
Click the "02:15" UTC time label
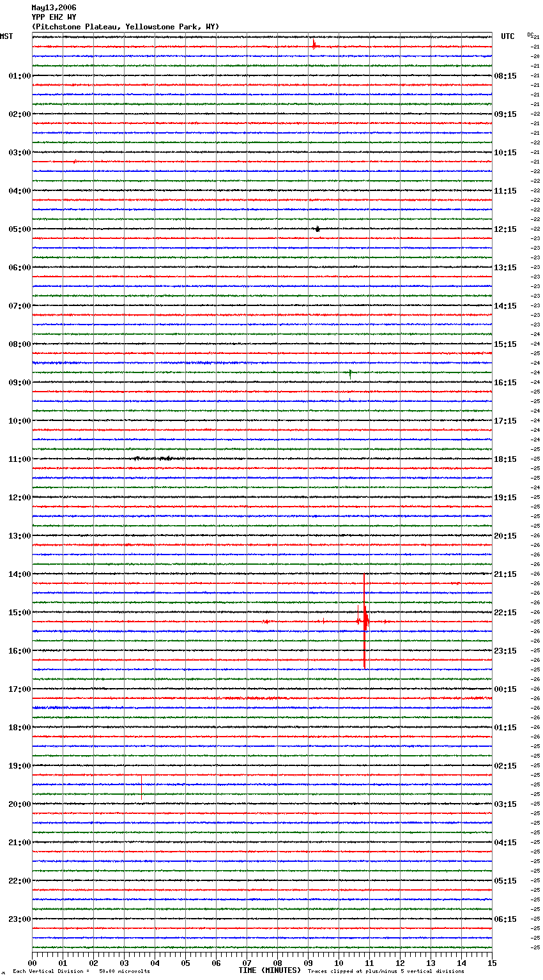pyautogui.click(x=505, y=766)
